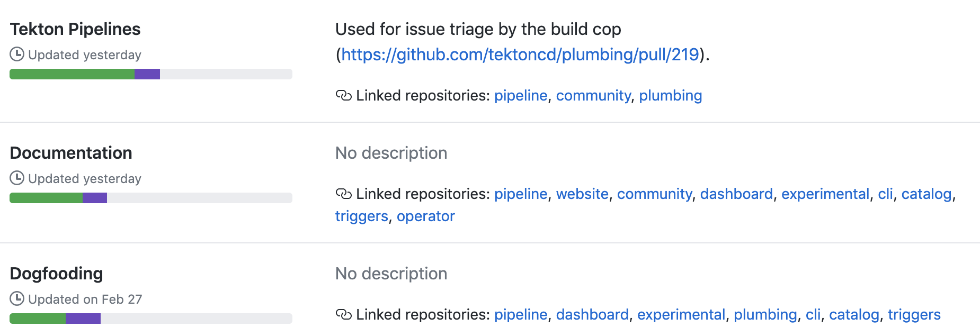Open the pipeline repository from Tekton Pipelines row
The width and height of the screenshot is (980, 327).
pos(521,95)
